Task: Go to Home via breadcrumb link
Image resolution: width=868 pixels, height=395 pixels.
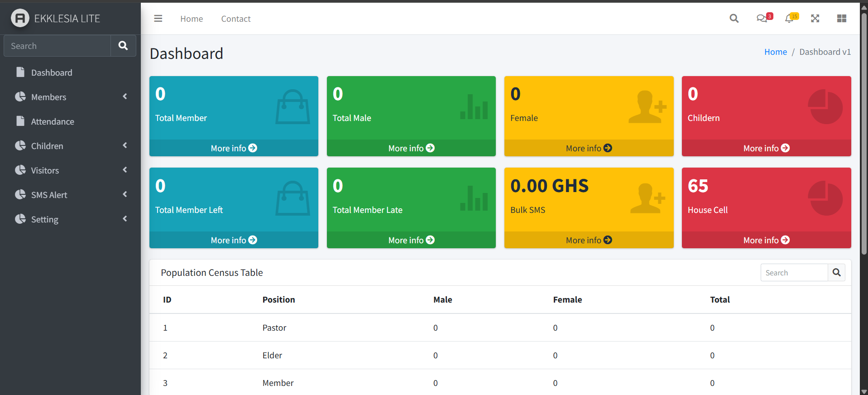Action: [776, 52]
